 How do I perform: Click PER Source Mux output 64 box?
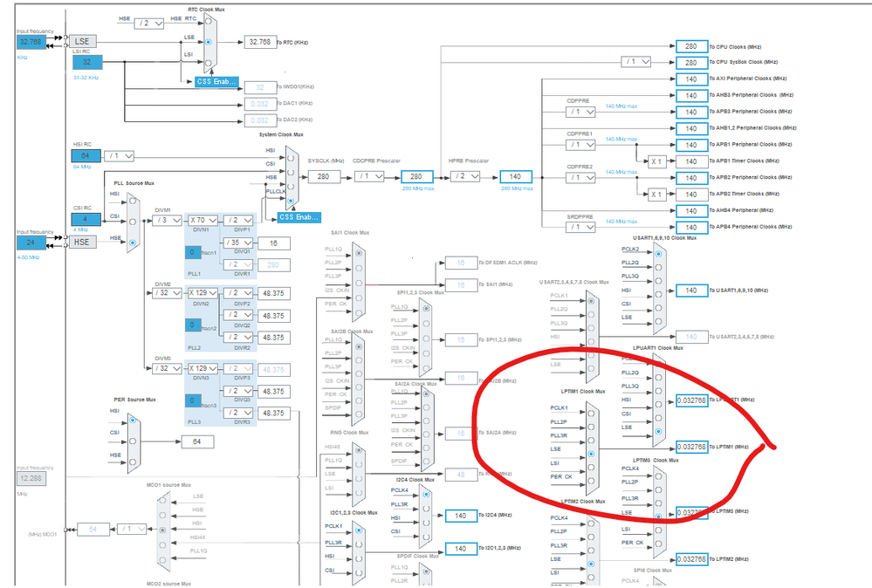click(x=197, y=441)
